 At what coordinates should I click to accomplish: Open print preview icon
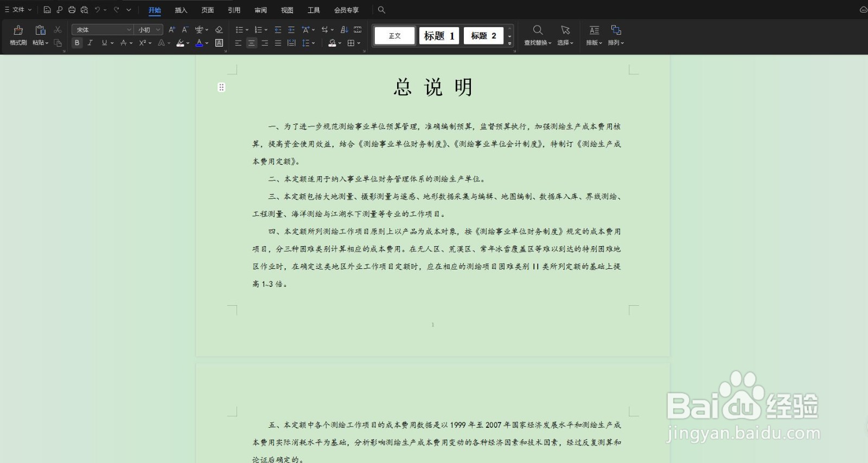click(x=84, y=10)
